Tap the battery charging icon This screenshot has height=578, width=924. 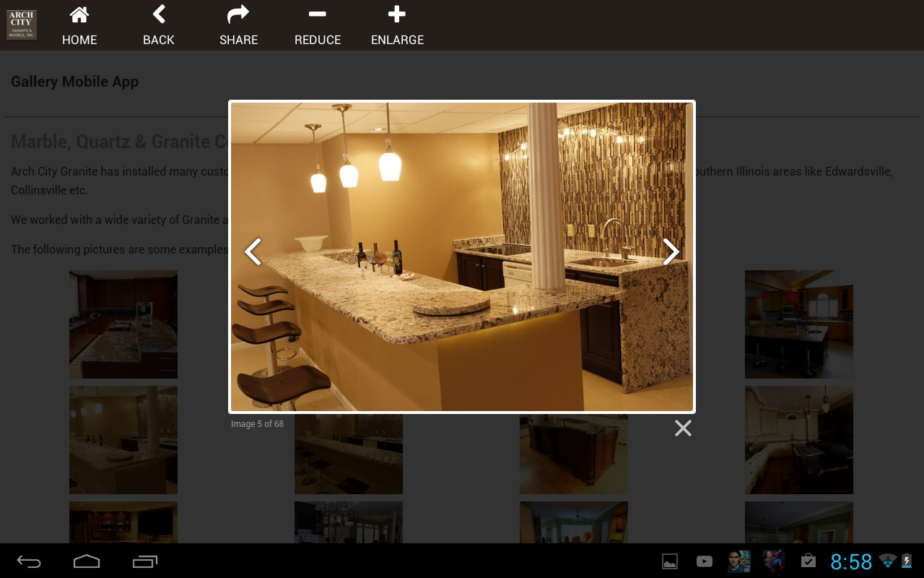[907, 561]
